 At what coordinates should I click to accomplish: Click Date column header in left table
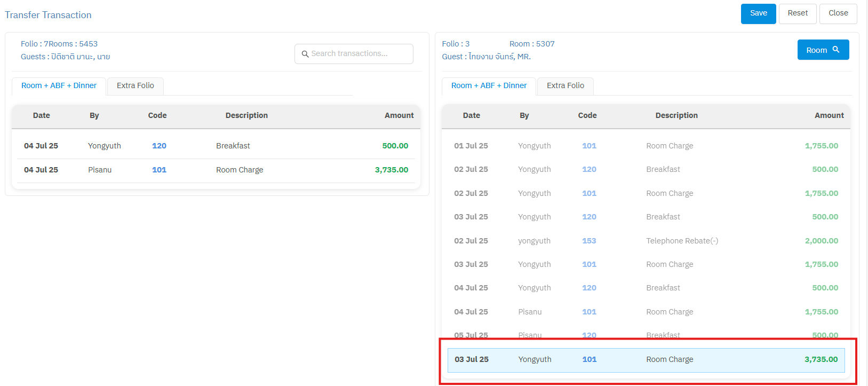point(42,115)
